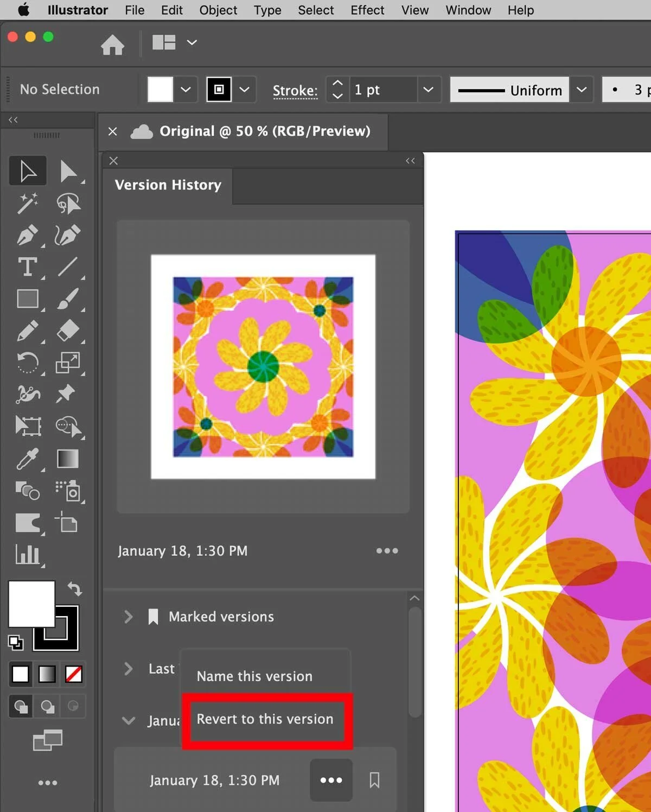Click Name this version
The width and height of the screenshot is (651, 812).
point(254,676)
